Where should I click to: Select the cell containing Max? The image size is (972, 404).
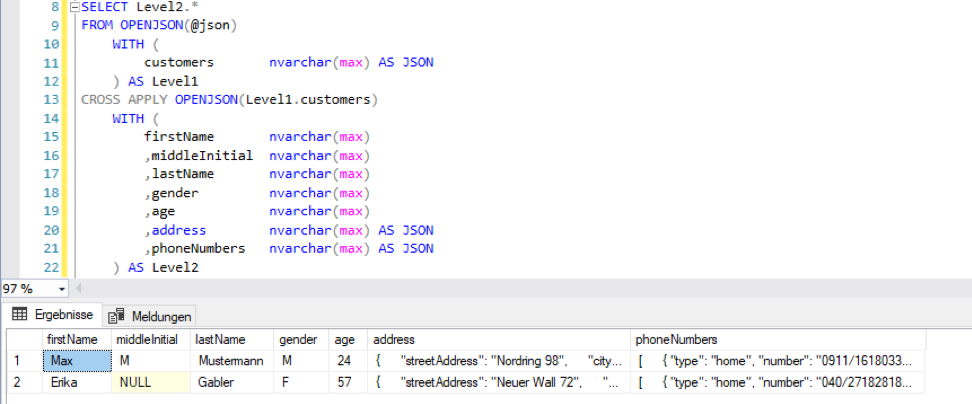pos(74,360)
